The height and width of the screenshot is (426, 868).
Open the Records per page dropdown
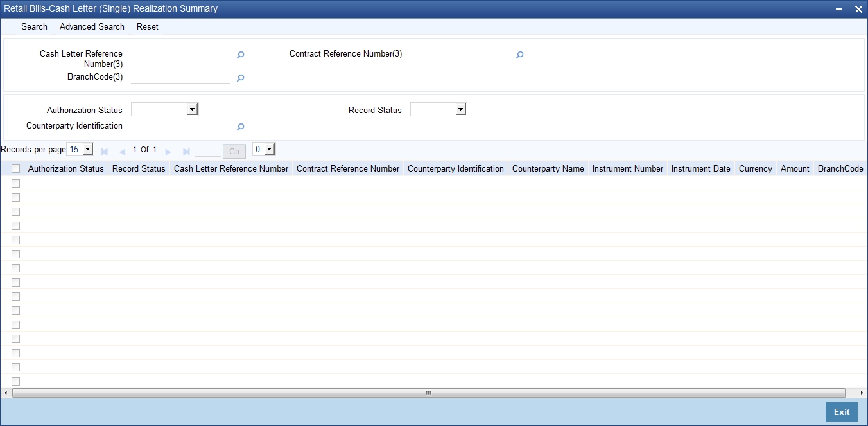pyautogui.click(x=80, y=150)
